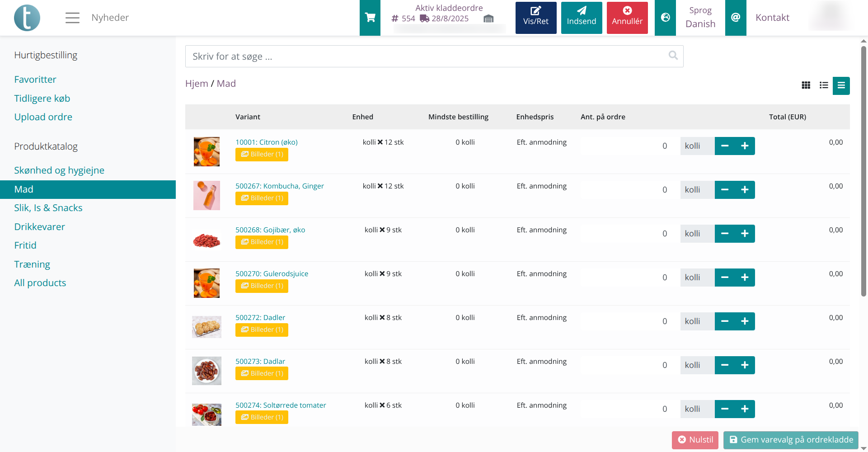Screen dimensions: 868x452
Task: Open Billeder (1) for Gojibær, øko
Action: click(262, 242)
